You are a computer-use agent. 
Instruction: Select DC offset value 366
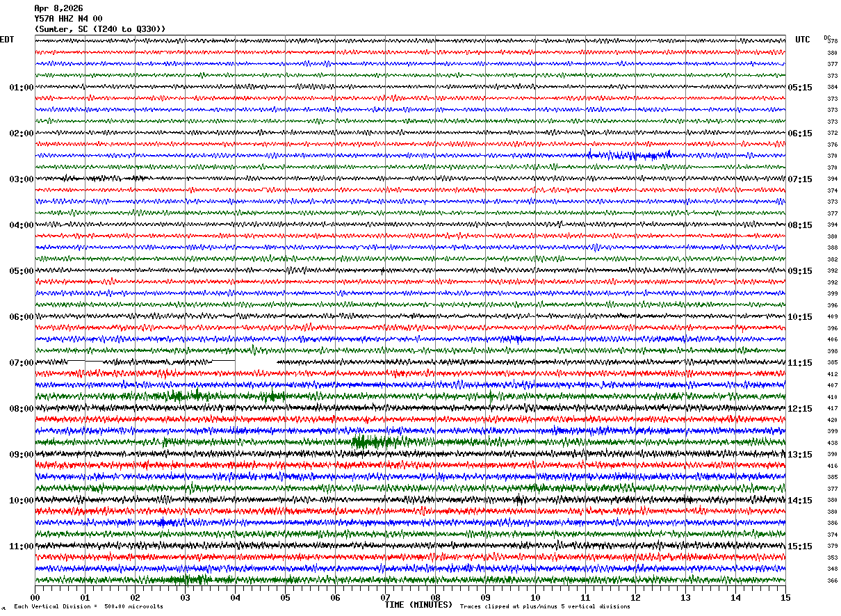pyautogui.click(x=832, y=581)
